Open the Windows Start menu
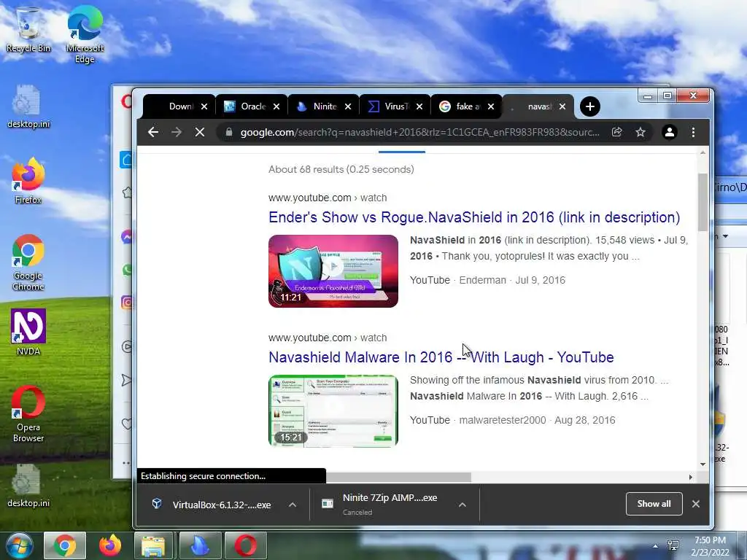This screenshot has height=560, width=747. point(19,545)
